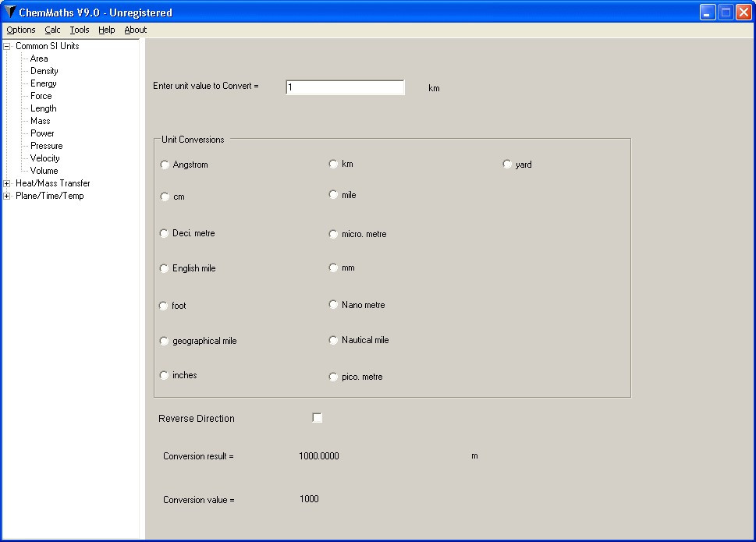This screenshot has width=756, height=542.
Task: Click the km unit label beside input
Action: 434,88
